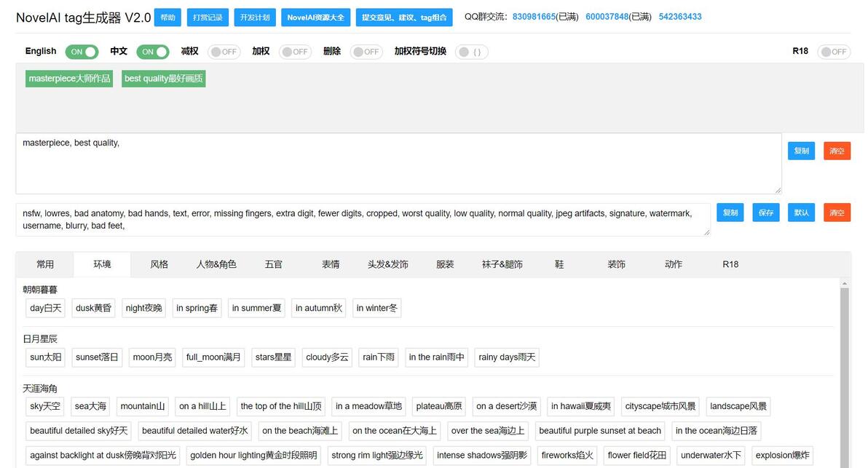Open the 五官 tab
This screenshot has width=868, height=468.
tap(274, 264)
